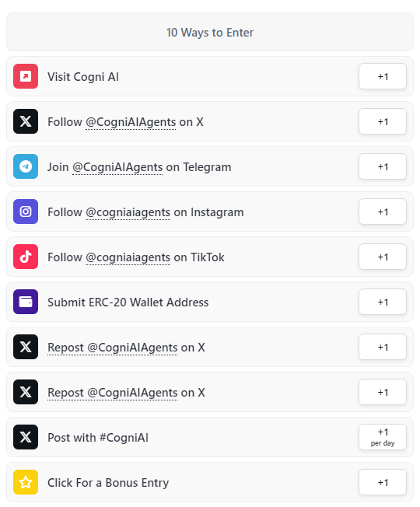Click the red Visit Cogni AI icon
420x507 pixels.
click(x=26, y=76)
